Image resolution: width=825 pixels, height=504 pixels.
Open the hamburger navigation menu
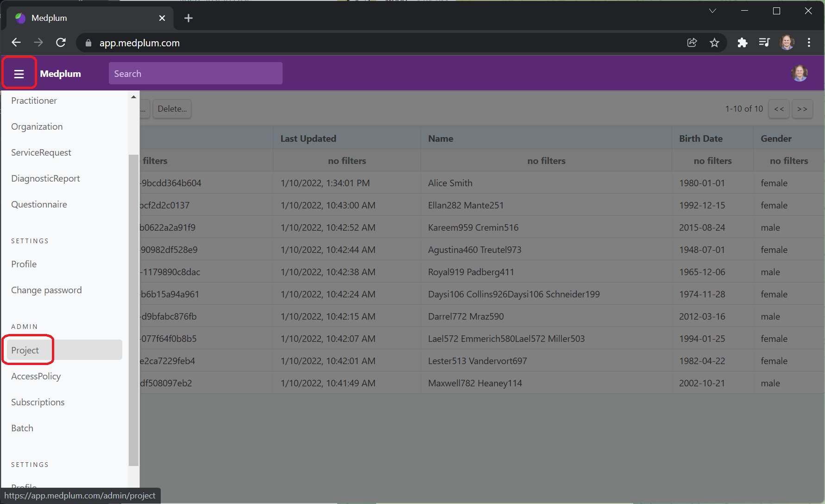[19, 73]
